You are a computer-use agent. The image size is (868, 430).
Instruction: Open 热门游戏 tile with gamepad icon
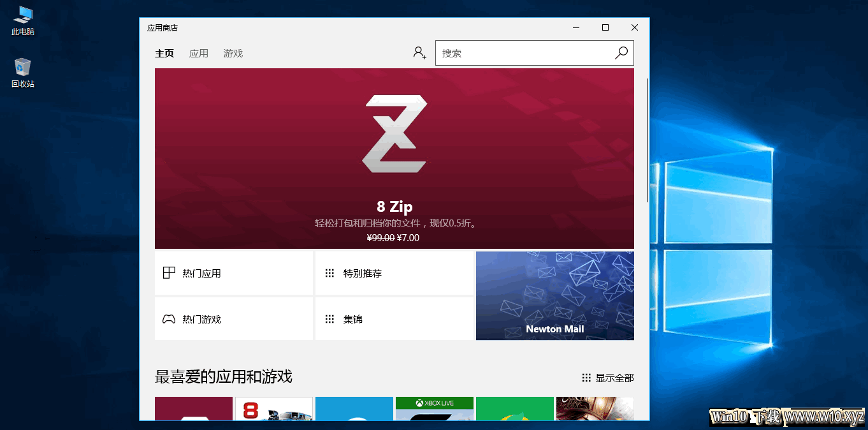point(234,319)
